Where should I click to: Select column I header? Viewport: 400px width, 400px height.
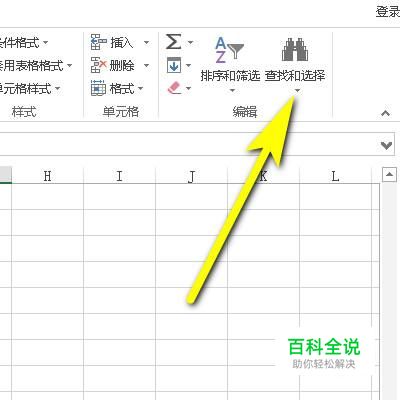[119, 176]
